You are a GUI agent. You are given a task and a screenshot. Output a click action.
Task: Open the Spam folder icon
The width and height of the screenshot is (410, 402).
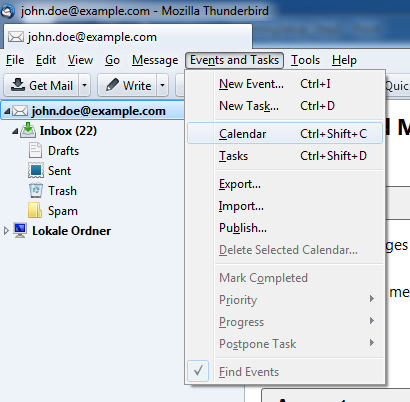35,210
